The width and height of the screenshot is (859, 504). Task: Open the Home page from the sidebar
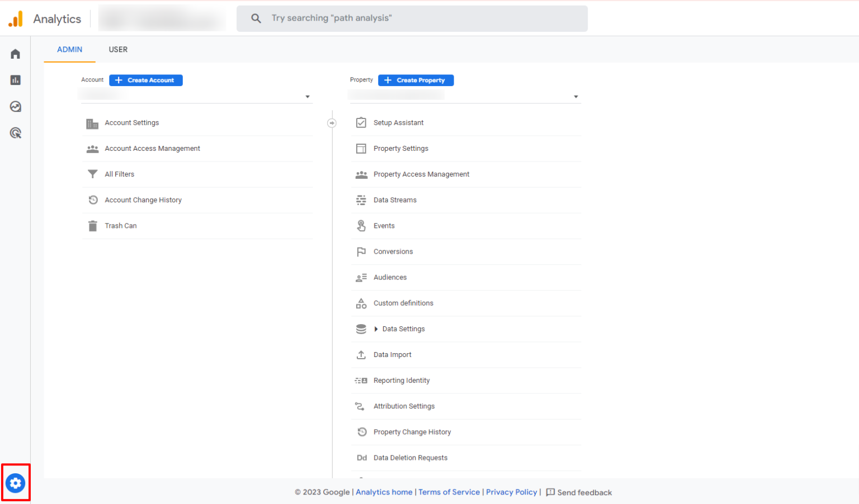[15, 53]
